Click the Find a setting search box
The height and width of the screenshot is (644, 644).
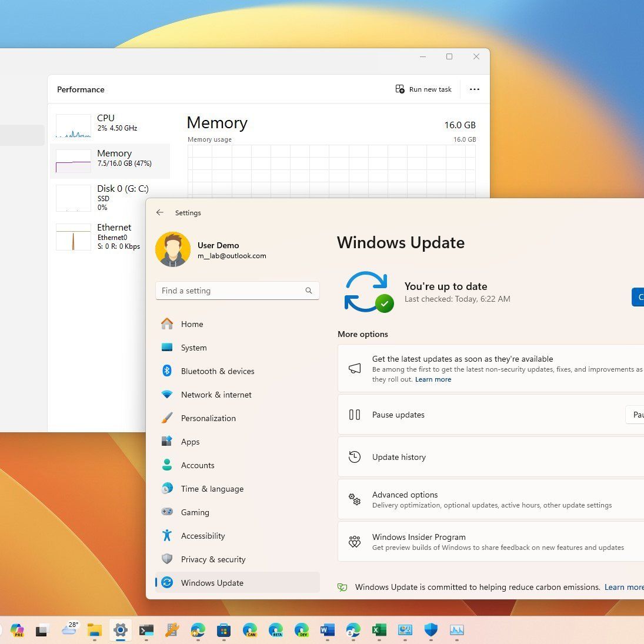[238, 291]
